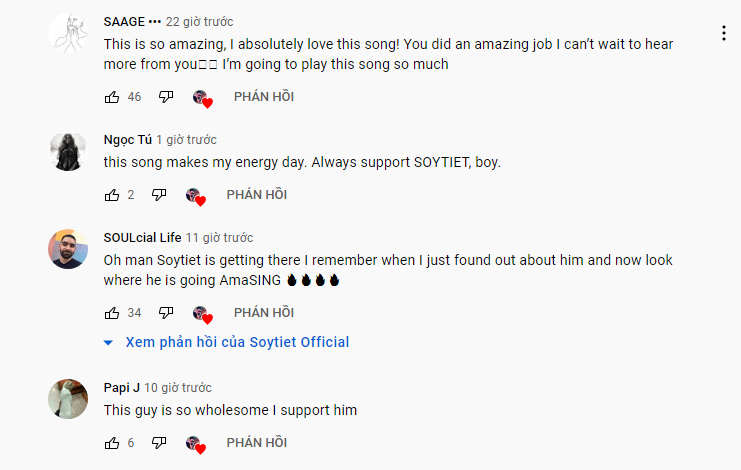The image size is (741, 470).
Task: Dislike Papi J's comment
Action: point(159,443)
